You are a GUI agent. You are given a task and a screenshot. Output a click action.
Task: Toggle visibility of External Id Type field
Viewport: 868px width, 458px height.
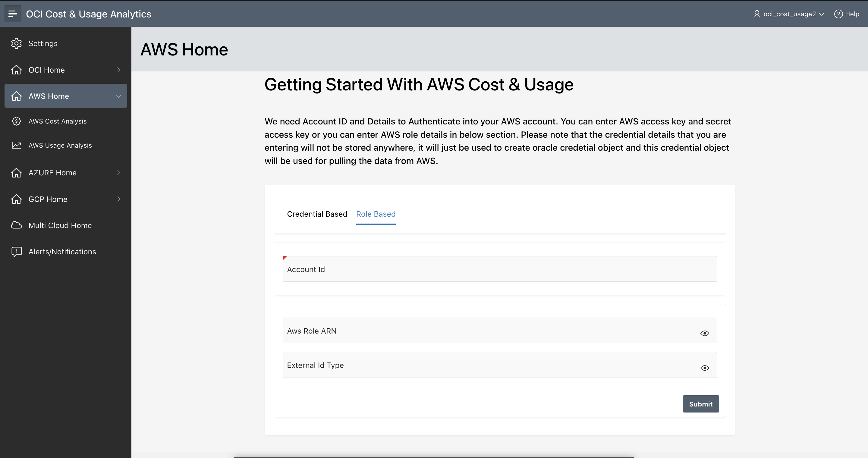705,368
